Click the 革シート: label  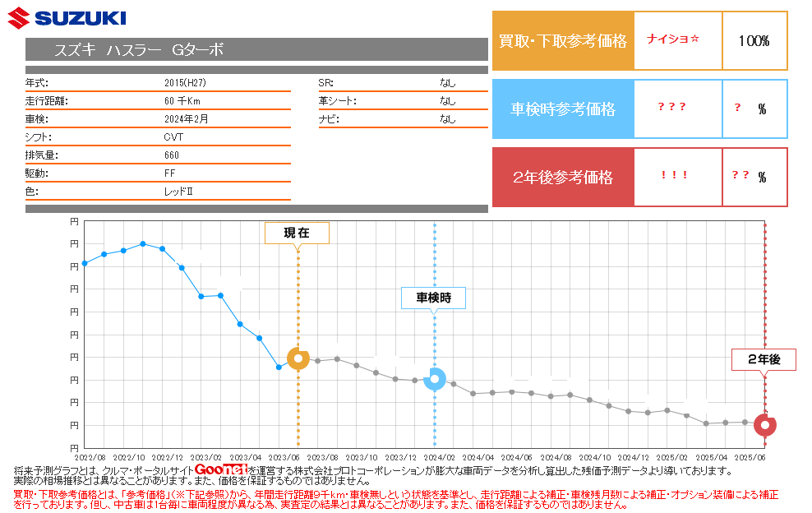pyautogui.click(x=337, y=101)
